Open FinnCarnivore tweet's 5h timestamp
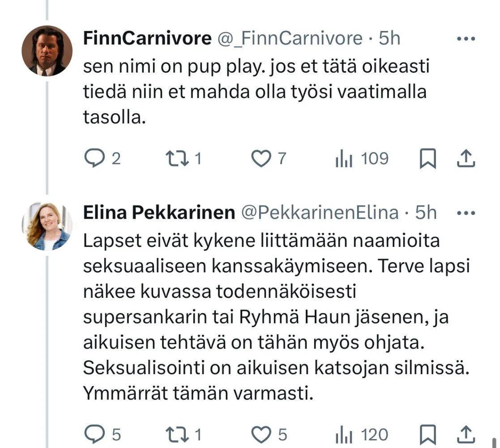The image size is (500, 448). pos(389,39)
